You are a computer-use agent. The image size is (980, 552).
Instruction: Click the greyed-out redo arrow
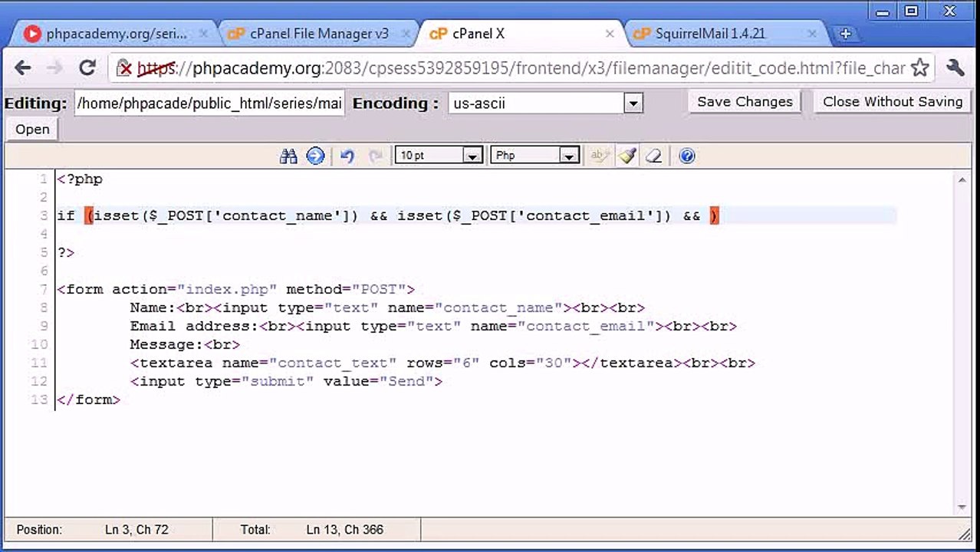click(375, 156)
